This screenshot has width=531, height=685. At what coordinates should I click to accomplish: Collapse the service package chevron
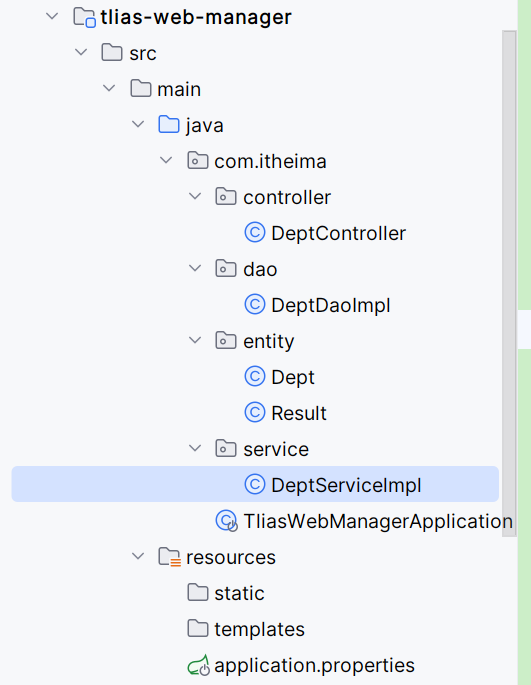point(195,448)
